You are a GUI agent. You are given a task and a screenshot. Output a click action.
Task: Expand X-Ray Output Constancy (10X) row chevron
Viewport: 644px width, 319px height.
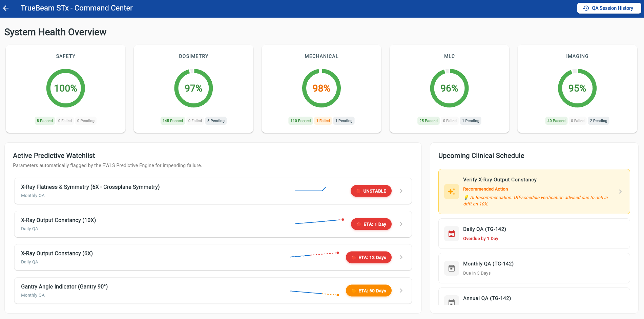(401, 224)
